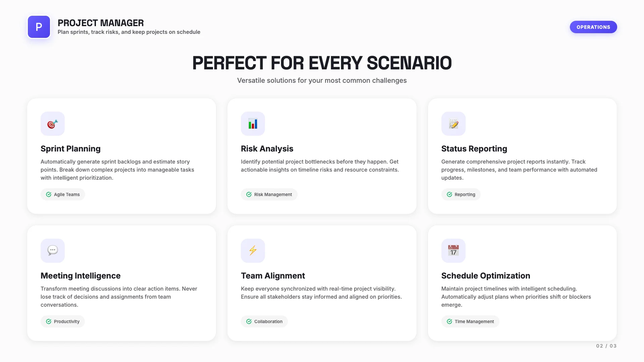Image resolution: width=644 pixels, height=362 pixels.
Task: Click the checkmark in Agile Teams tag
Action: click(49, 194)
